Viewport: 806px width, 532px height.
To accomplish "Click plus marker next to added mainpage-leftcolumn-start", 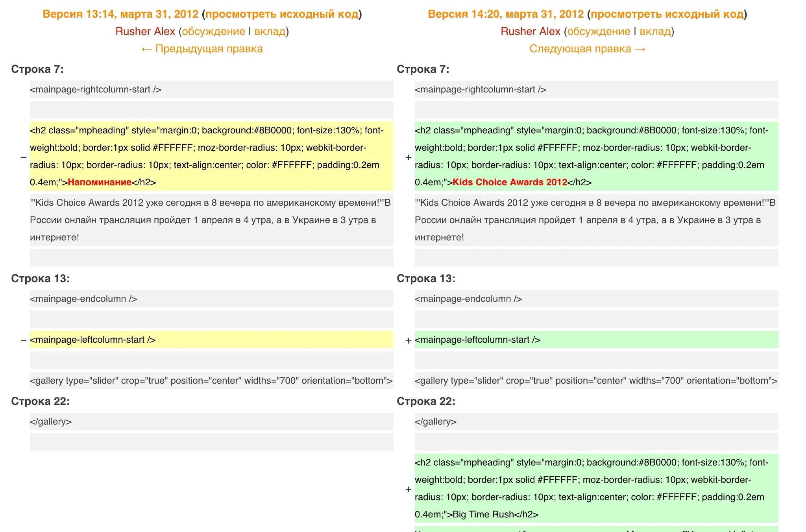I will pos(409,340).
